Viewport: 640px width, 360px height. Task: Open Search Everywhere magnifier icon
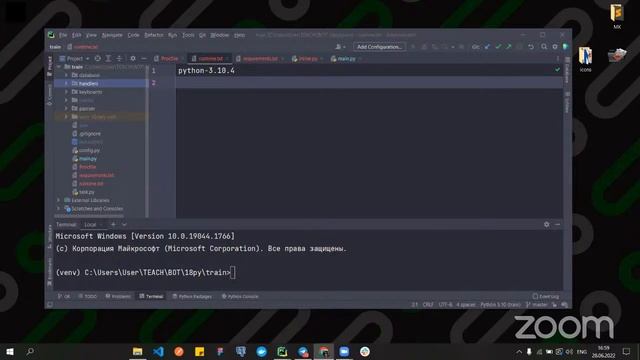[x=544, y=47]
